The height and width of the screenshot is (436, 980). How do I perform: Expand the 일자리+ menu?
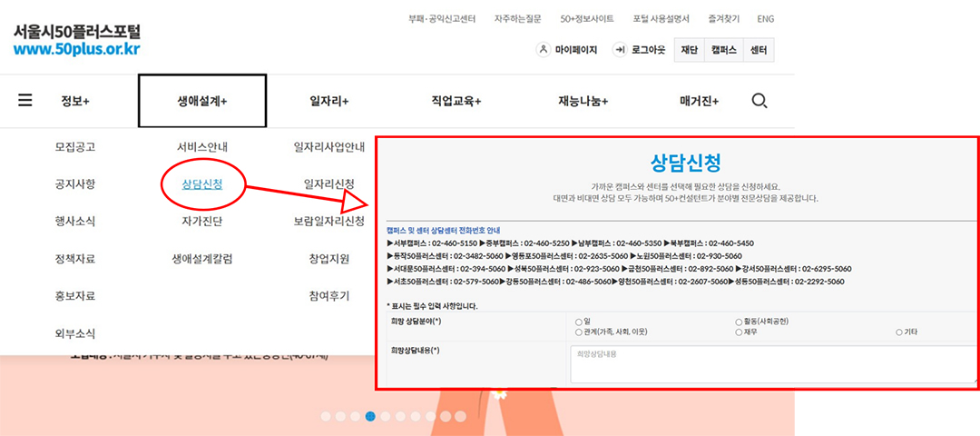tap(328, 101)
